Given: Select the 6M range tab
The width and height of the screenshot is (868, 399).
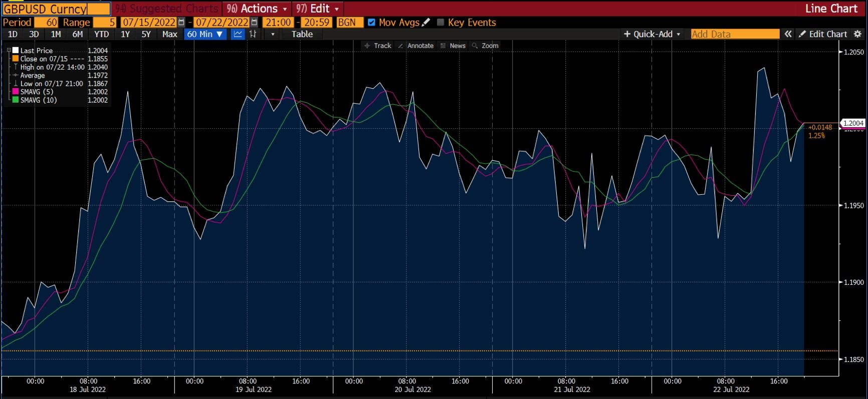Looking at the screenshot, I should click(77, 34).
